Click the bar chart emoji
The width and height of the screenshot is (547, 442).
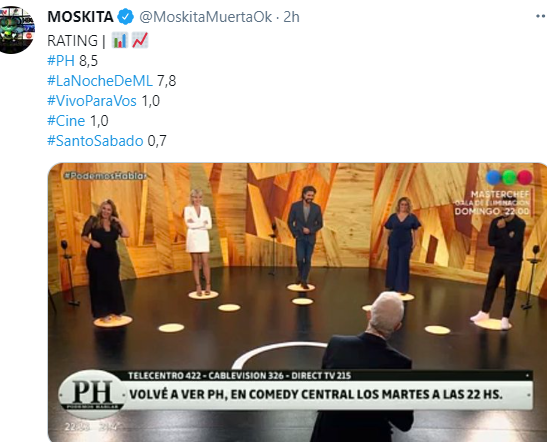point(120,40)
